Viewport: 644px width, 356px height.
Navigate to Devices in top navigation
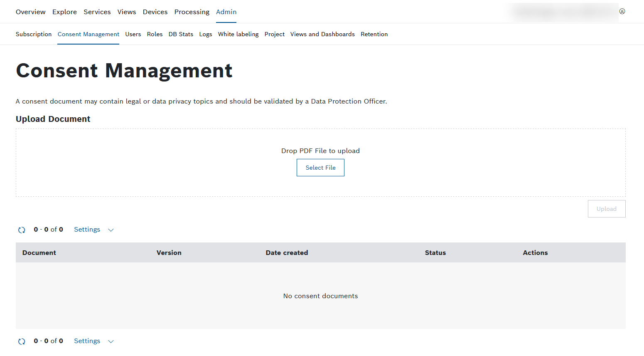(x=155, y=12)
